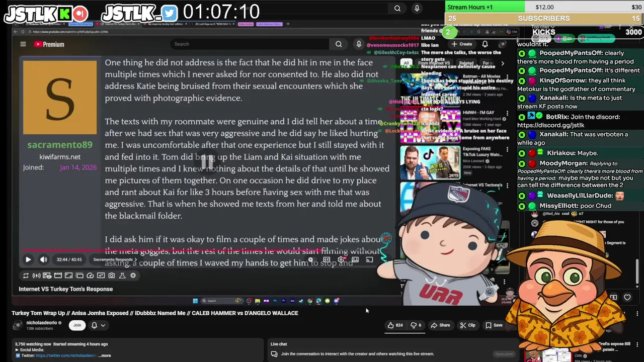
Task: Mute the embedded video volume icon
Action: pyautogui.click(x=44, y=260)
